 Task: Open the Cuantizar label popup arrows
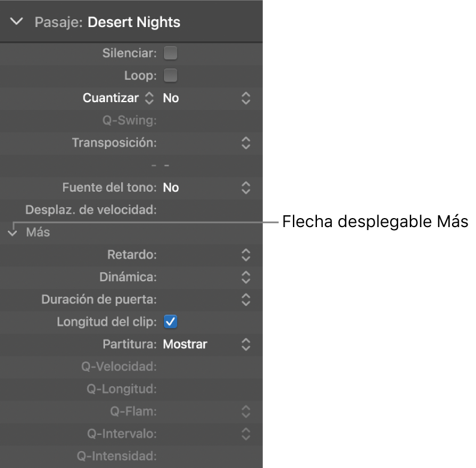[x=149, y=98]
